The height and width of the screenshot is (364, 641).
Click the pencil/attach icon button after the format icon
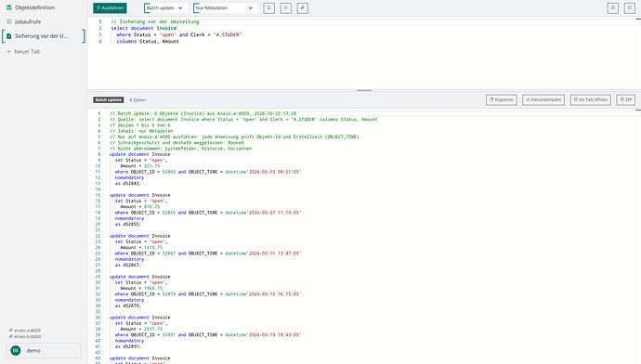pyautogui.click(x=303, y=7)
